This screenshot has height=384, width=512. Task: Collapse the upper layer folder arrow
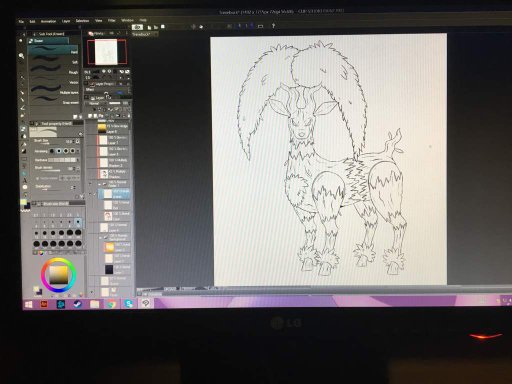pos(99,184)
